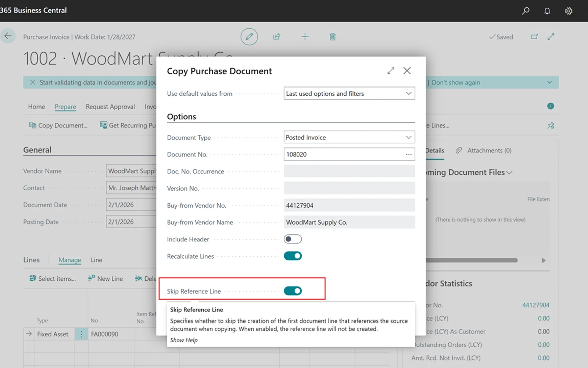Open invoice in new window icon
The height and width of the screenshot is (368, 588).
pos(534,36)
